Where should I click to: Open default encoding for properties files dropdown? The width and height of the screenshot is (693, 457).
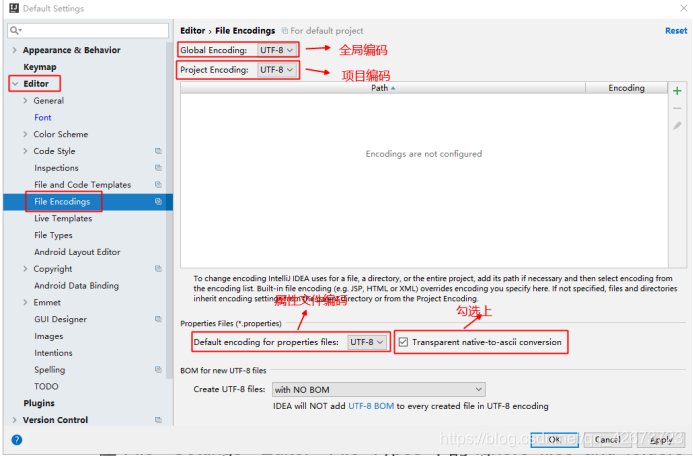[367, 342]
